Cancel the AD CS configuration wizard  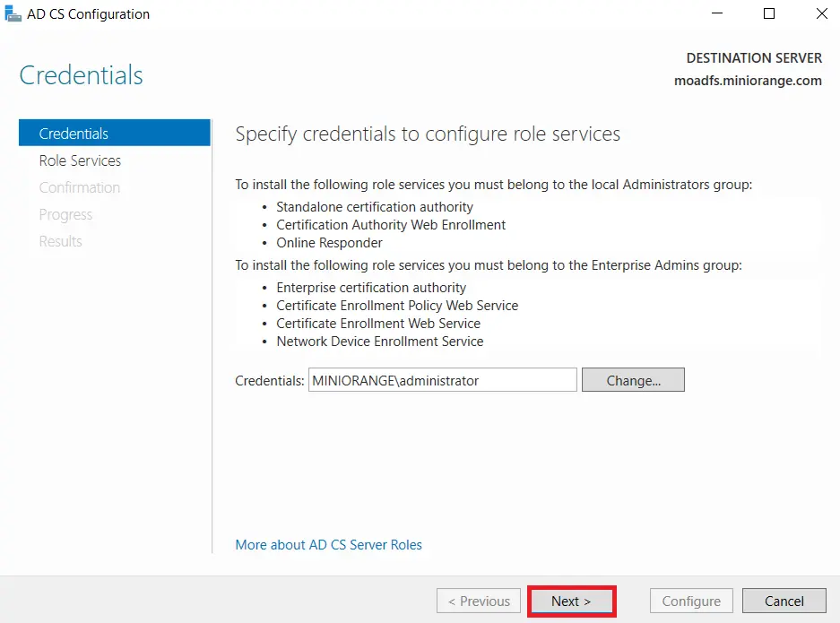[784, 601]
